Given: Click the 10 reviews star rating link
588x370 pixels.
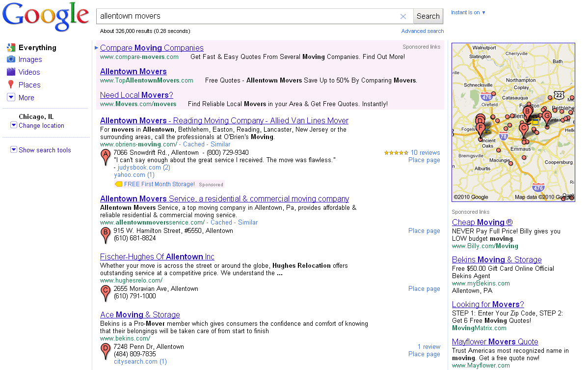Looking at the screenshot, I should (x=425, y=152).
